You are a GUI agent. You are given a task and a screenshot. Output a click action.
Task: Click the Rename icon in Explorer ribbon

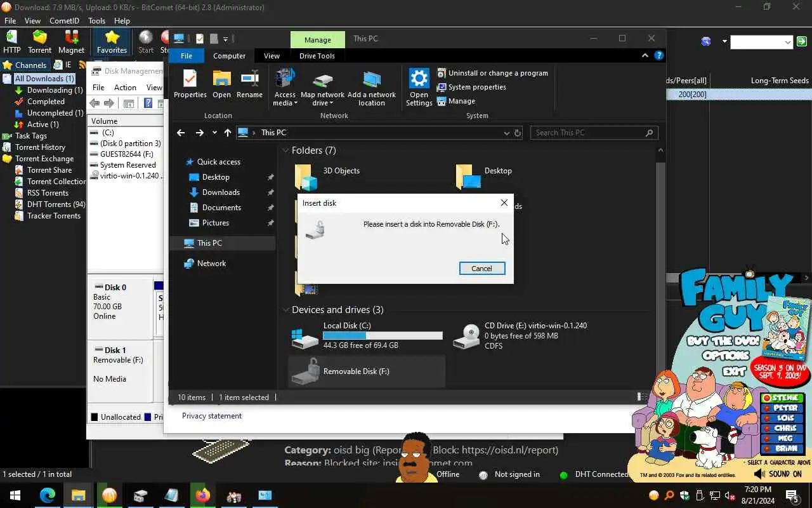tap(249, 84)
